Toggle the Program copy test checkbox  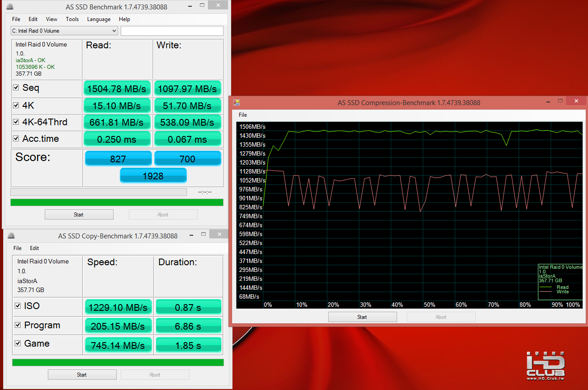coord(18,325)
